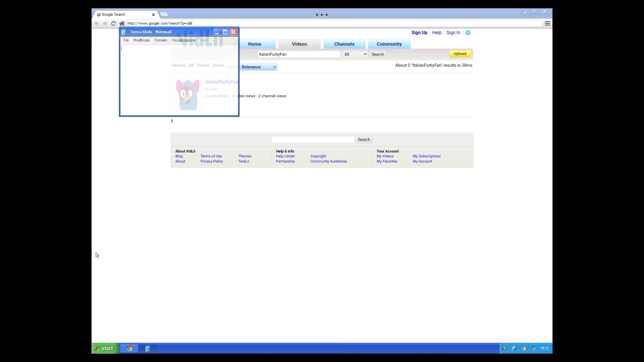
Task: Focus the top search field with ItalianFurbyFan
Action: [299, 54]
